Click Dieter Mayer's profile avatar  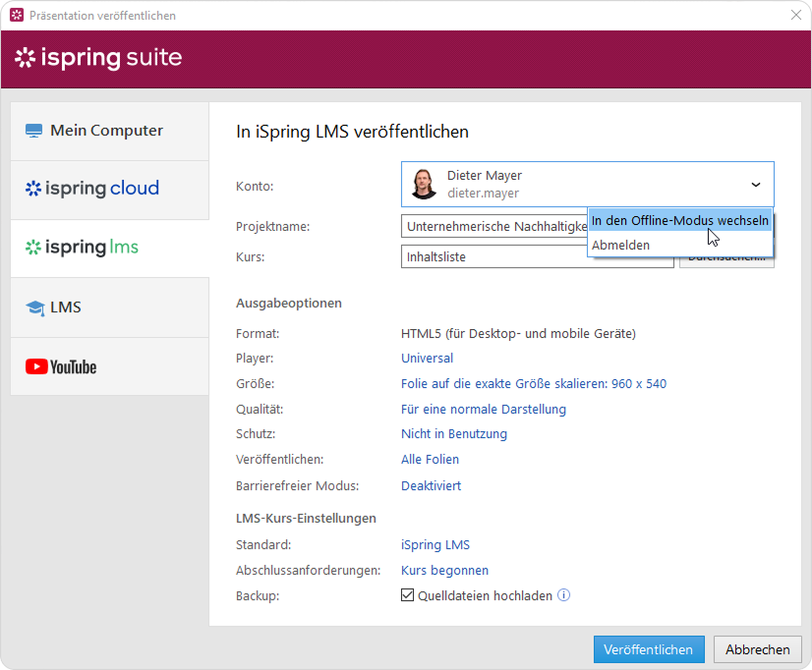(x=424, y=184)
